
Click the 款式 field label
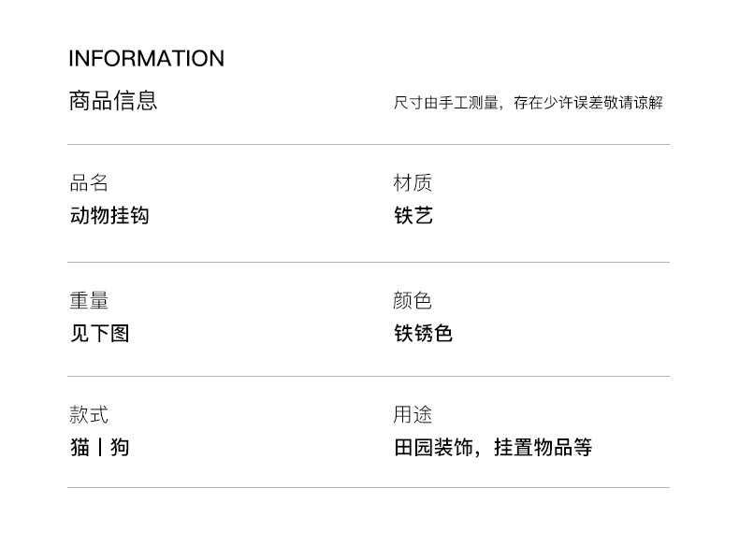(89, 415)
